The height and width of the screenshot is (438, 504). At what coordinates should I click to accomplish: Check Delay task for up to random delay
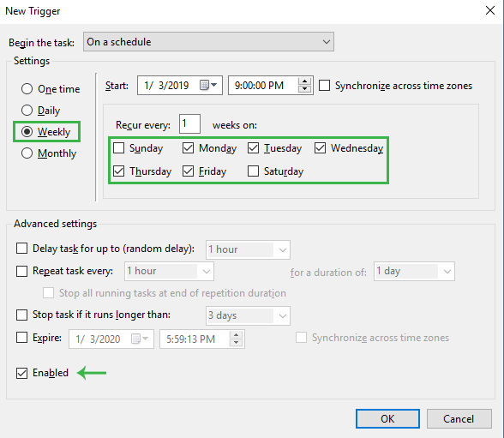(22, 249)
